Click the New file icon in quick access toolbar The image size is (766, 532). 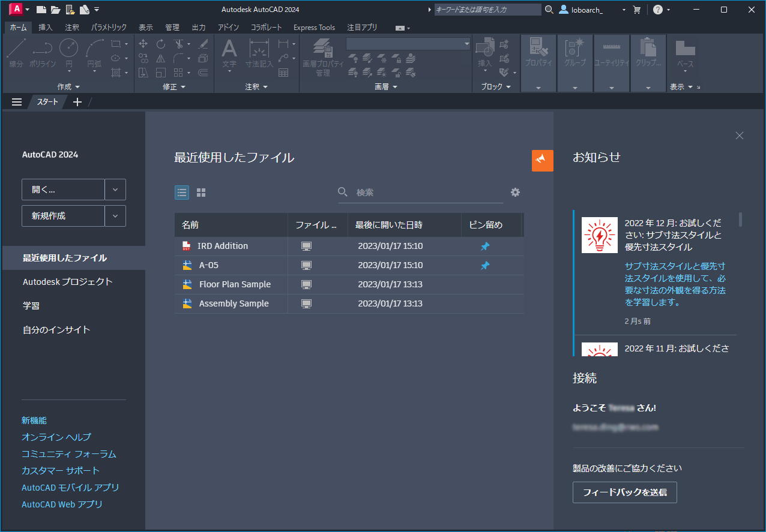tap(41, 10)
